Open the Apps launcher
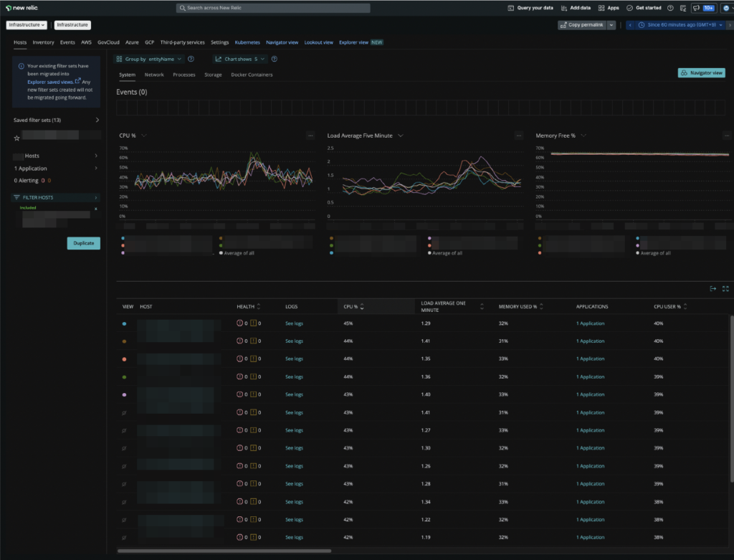This screenshot has height=560, width=734. [x=609, y=8]
